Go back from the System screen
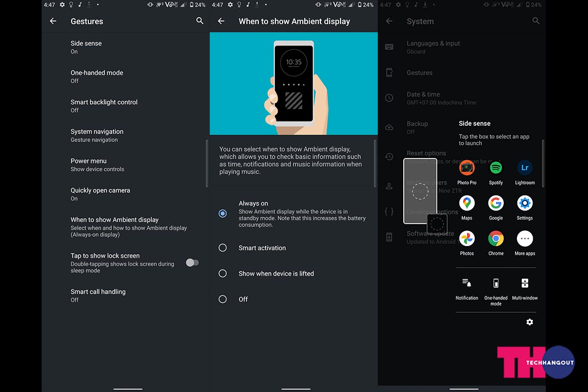Screen dimensions: 588x392 pos(389,21)
